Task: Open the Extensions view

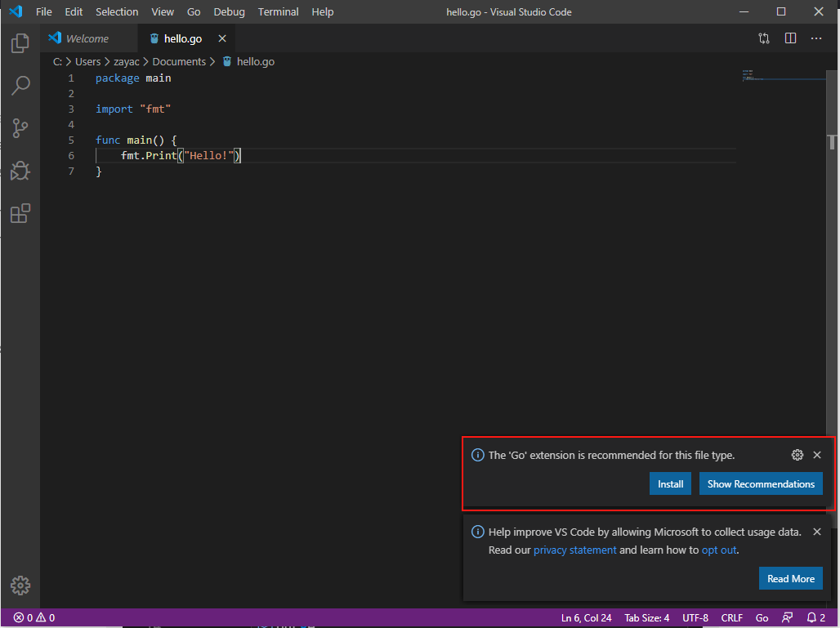Action: click(20, 214)
